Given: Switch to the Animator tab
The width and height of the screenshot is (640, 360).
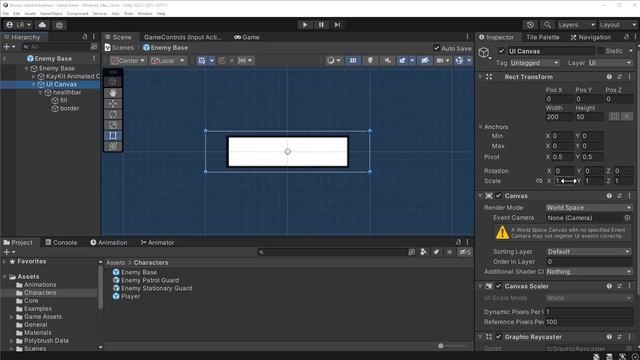Looking at the screenshot, I should [x=157, y=242].
